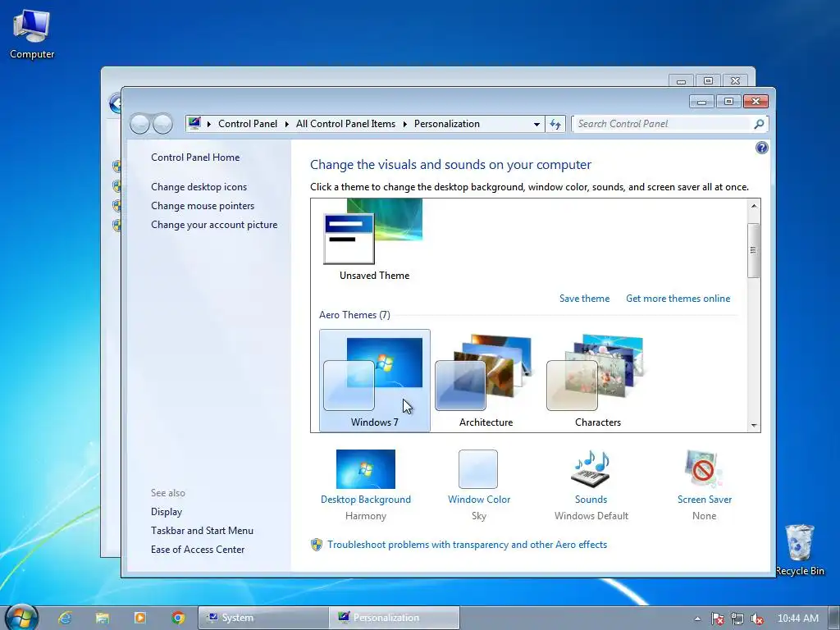Open Ease of Access Center link
This screenshot has width=840, height=630.
(x=197, y=549)
